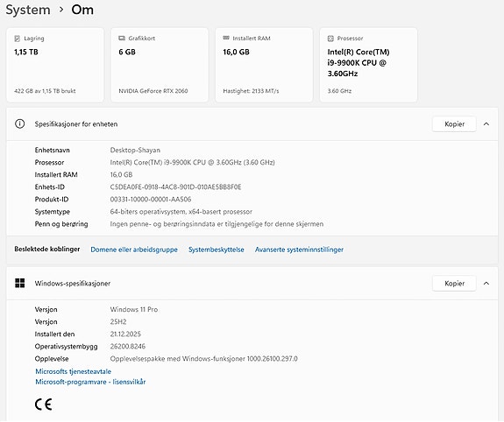Open the Lagring 1,15 TB card
The width and height of the screenshot is (504, 422).
pos(55,65)
